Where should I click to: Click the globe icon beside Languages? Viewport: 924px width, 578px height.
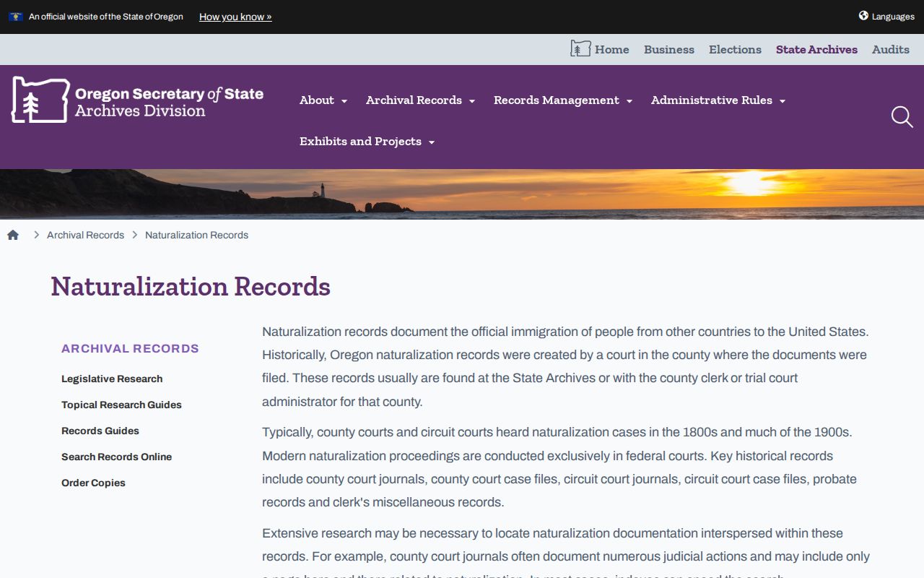[x=863, y=16]
